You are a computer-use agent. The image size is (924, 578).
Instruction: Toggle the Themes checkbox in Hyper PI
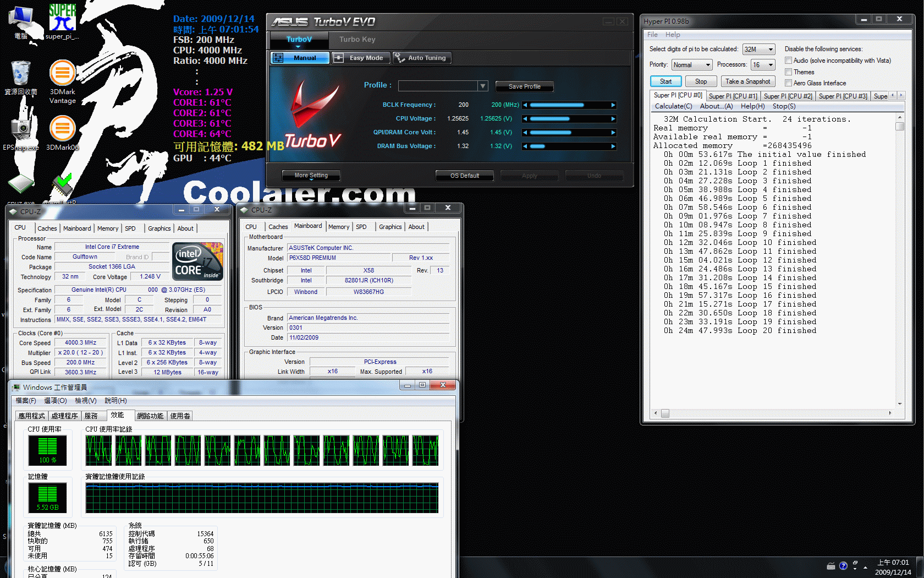(789, 72)
